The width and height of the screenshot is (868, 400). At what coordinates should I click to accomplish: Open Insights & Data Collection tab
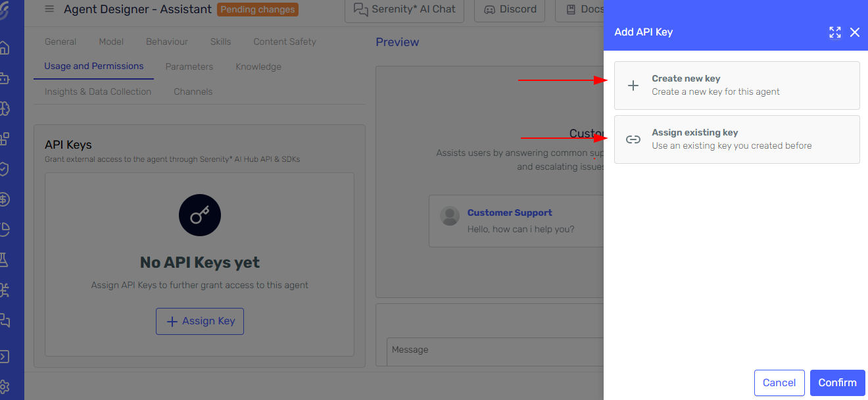pyautogui.click(x=98, y=91)
